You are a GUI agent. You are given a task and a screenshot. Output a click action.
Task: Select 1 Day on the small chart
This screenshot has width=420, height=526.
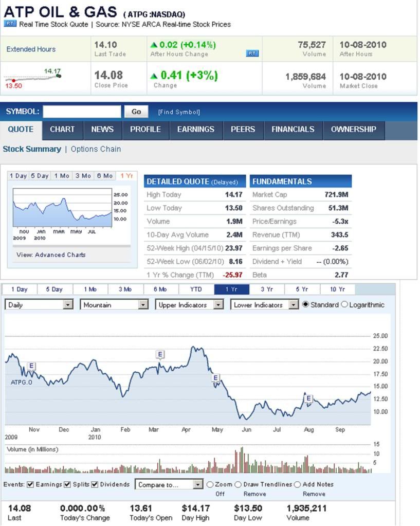point(18,176)
